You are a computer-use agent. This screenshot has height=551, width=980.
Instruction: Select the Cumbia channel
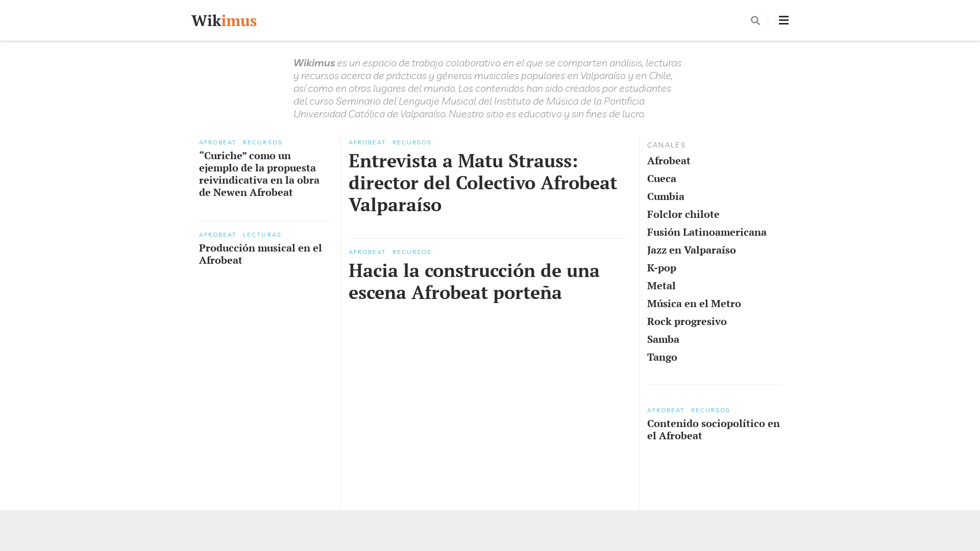coord(666,196)
